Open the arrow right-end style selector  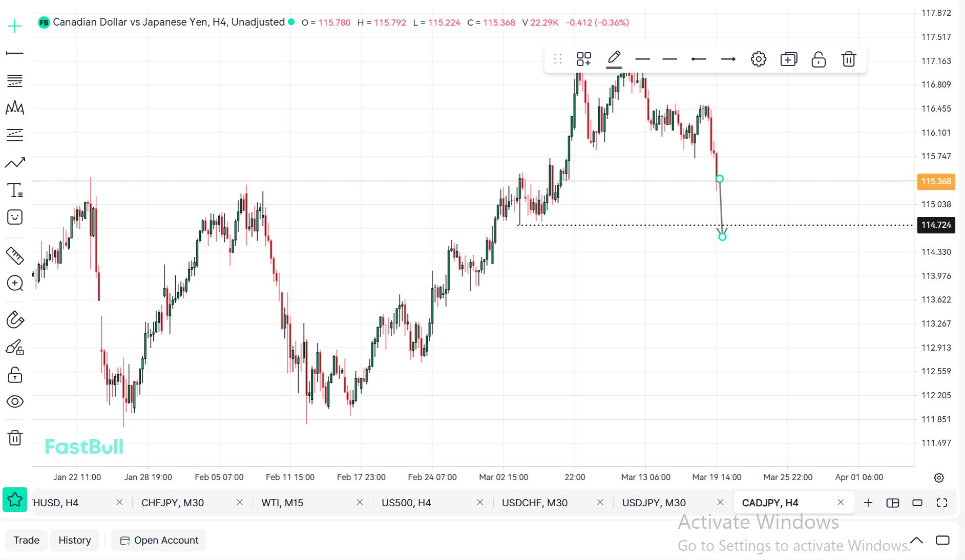pos(728,59)
